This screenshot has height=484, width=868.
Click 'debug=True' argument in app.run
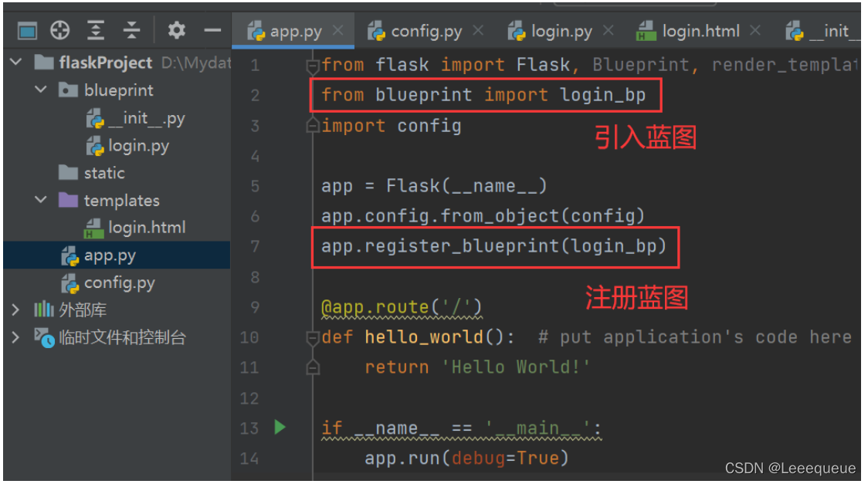point(505,458)
